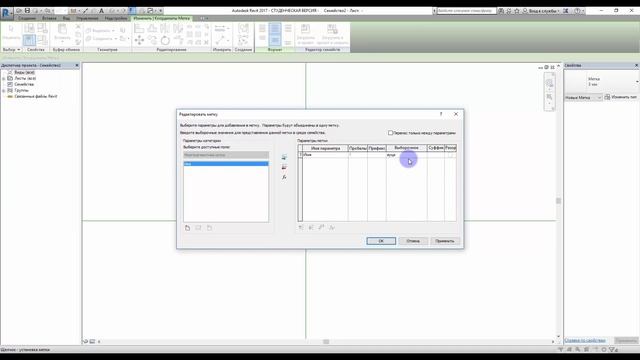
Task: Close the Свойства panel
Action: pyautogui.click(x=636, y=65)
